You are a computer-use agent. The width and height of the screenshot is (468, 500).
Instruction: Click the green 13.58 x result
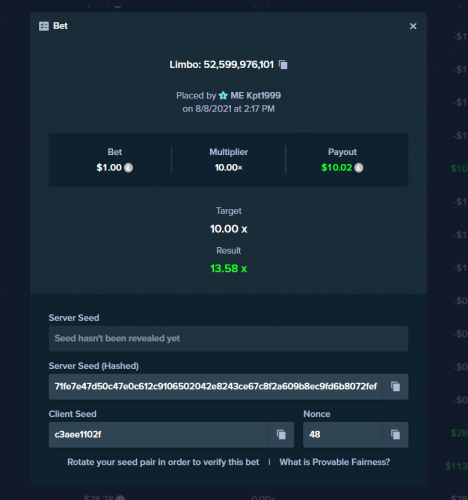point(229,268)
